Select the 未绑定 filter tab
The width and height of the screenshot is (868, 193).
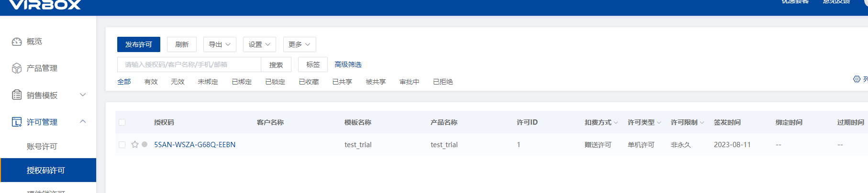[208, 82]
